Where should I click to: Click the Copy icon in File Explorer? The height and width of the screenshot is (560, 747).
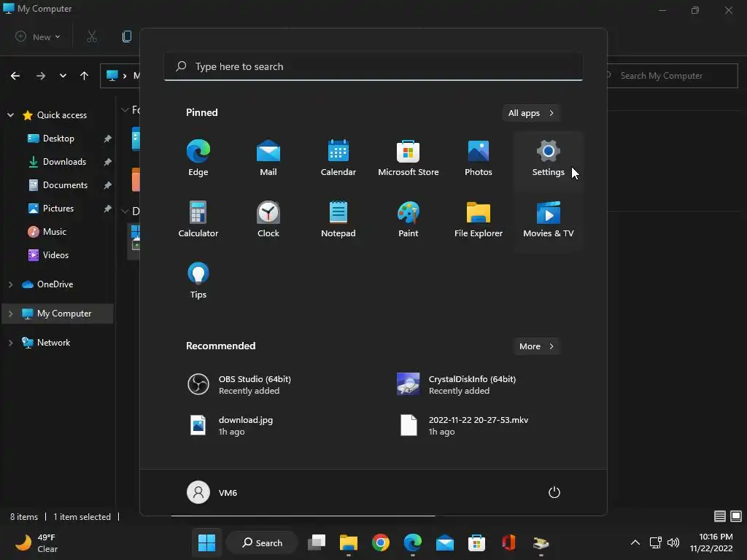pos(127,36)
